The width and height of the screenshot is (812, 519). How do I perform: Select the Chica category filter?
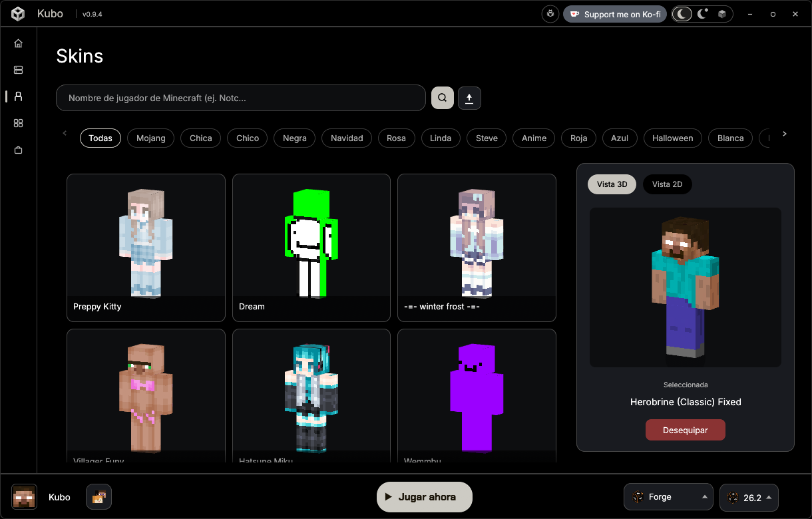coord(201,138)
